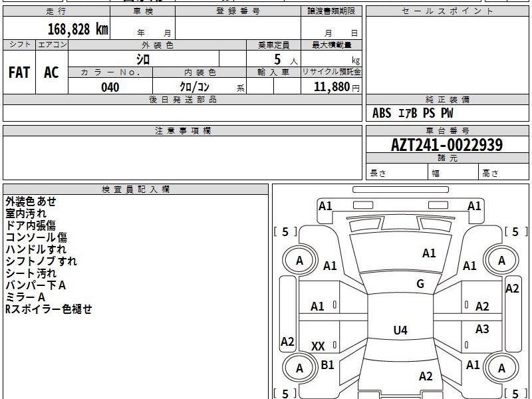Select the 長さ length cell
The width and height of the screenshot is (532, 399).
[x=397, y=172]
